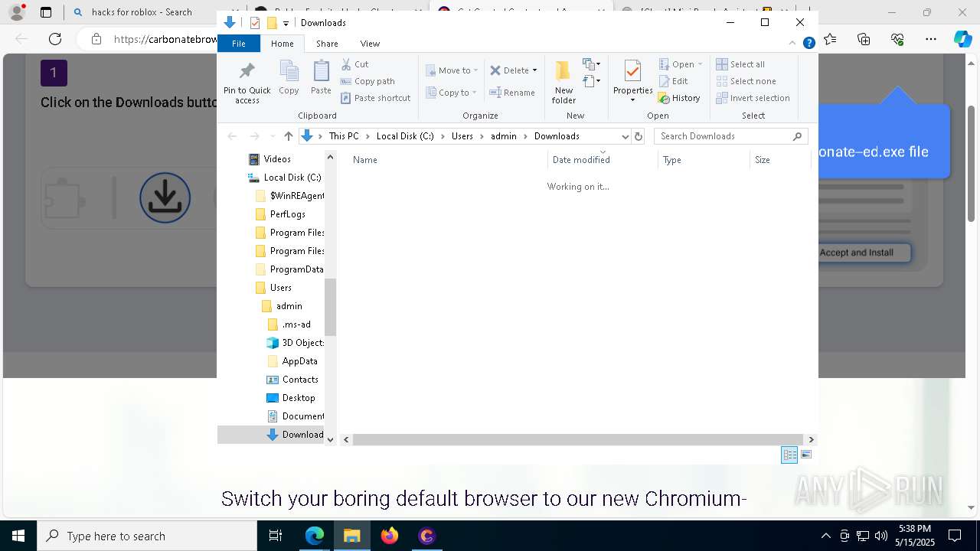Open the New item dropdown icon
Image resolution: width=980 pixels, height=551 pixels.
(592, 64)
